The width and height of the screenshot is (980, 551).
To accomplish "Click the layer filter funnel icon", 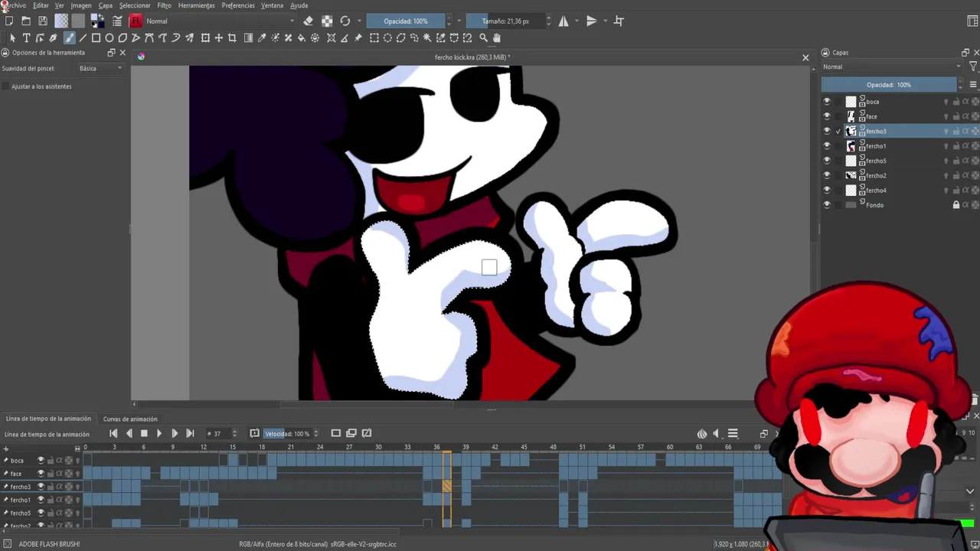I will [973, 67].
